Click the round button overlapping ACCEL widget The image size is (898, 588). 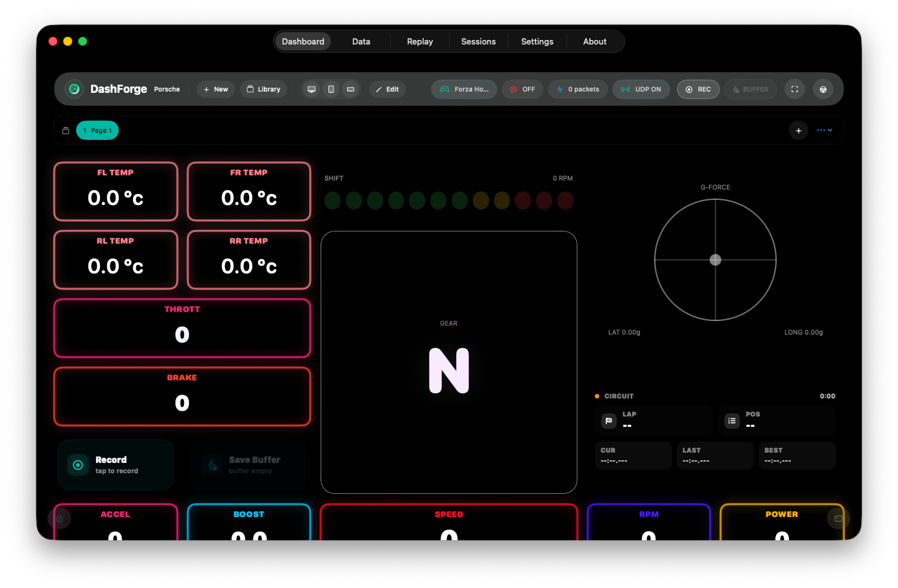59,518
